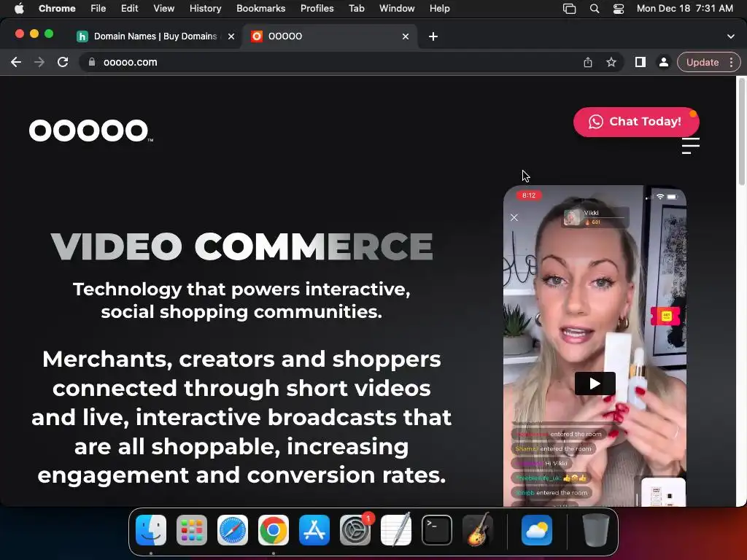
Task: Open the Window menu
Action: [397, 8]
